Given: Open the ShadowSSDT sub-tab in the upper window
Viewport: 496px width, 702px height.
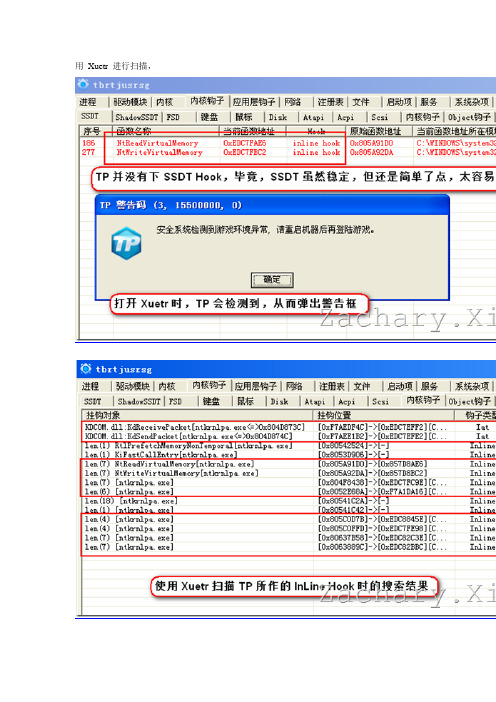Looking at the screenshot, I should pos(137,117).
